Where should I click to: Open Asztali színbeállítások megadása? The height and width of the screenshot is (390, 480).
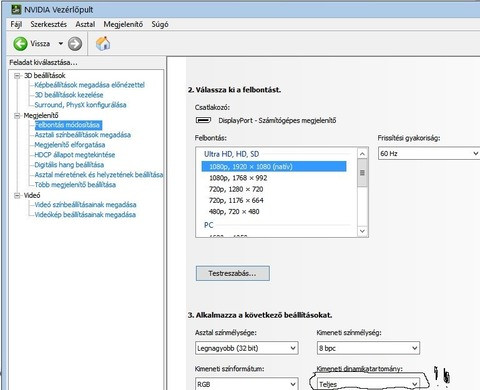[82, 135]
